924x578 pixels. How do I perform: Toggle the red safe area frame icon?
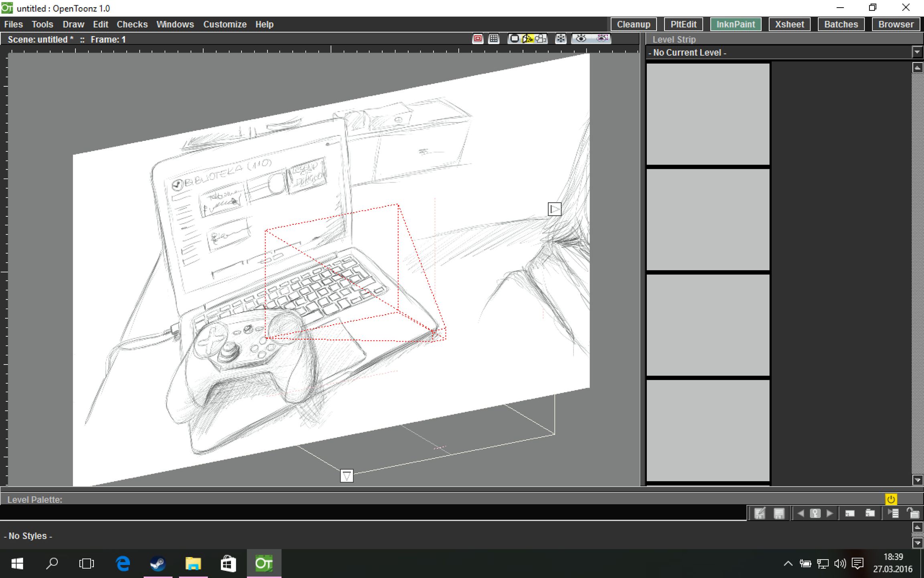(x=478, y=39)
